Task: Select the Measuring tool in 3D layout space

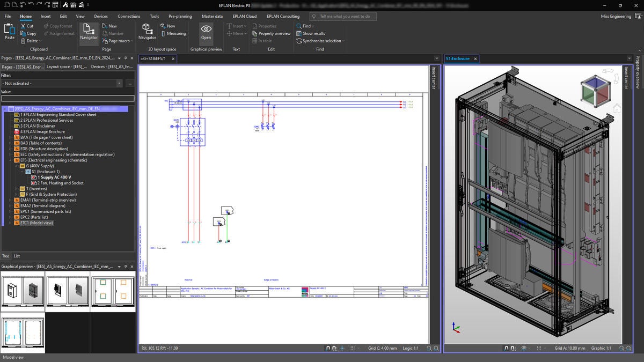Action: pos(173,33)
